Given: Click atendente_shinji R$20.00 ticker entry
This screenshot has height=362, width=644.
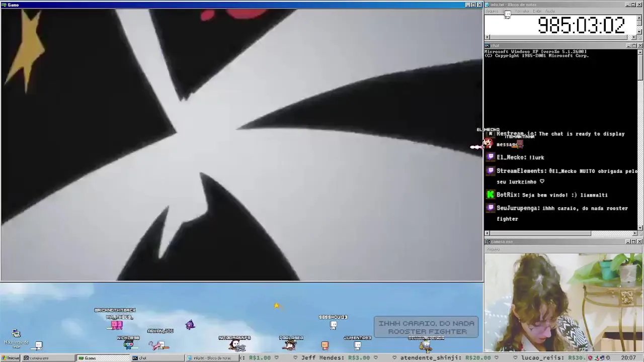Looking at the screenshot, I should pyautogui.click(x=446, y=358).
